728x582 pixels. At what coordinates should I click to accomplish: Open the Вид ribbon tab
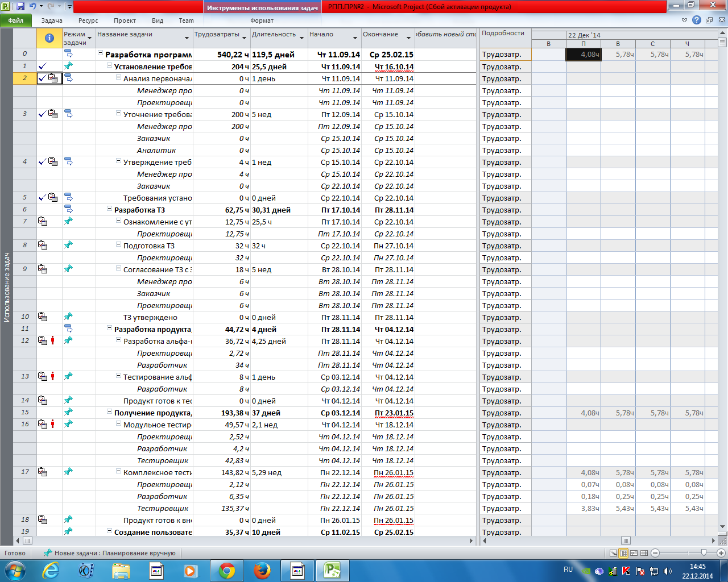click(158, 20)
